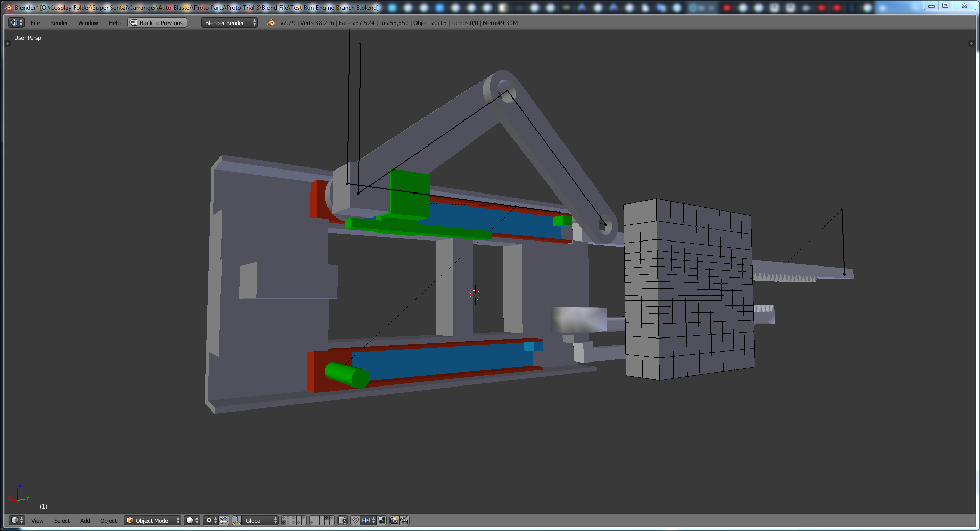The height and width of the screenshot is (531, 980).
Task: Open the 3D View editor type selector
Action: click(x=16, y=520)
